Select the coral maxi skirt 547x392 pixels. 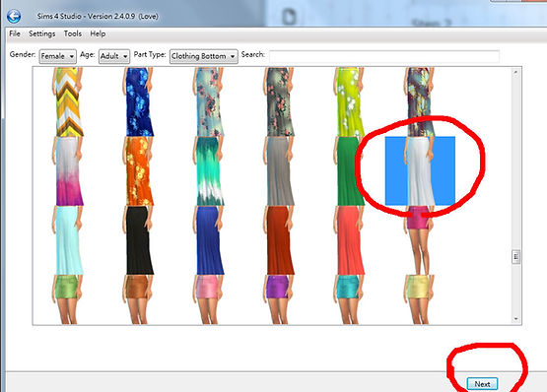(x=349, y=240)
